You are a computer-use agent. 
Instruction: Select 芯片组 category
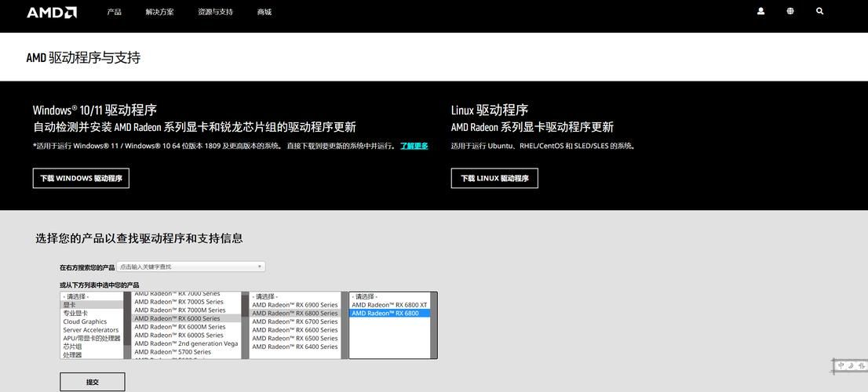pos(92,347)
